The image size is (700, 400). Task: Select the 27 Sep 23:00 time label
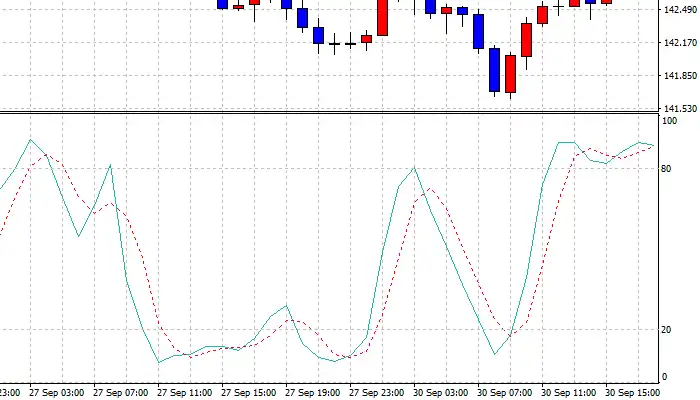point(378,392)
